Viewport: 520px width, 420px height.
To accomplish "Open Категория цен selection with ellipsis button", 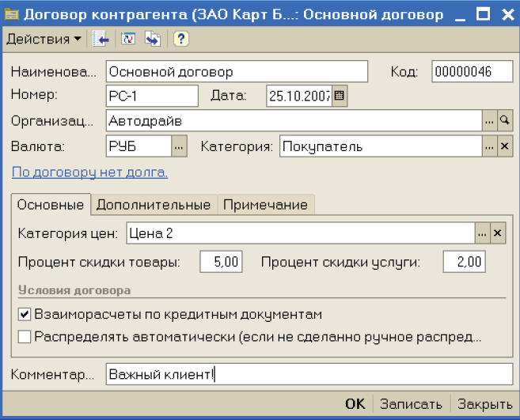I will (482, 233).
